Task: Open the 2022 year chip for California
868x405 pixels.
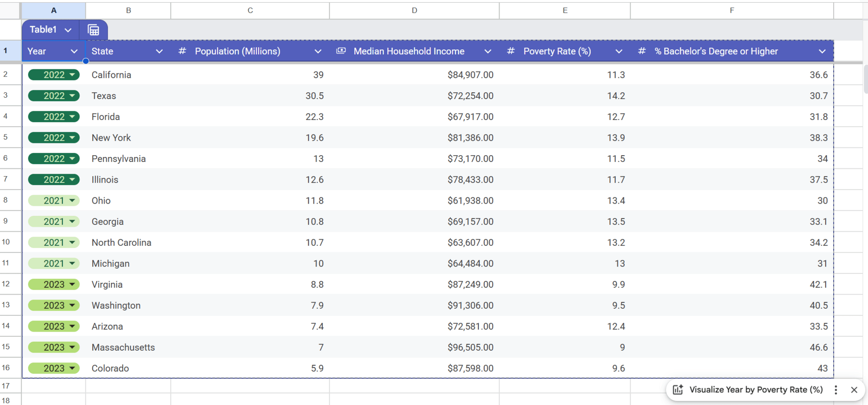Action: (54, 75)
